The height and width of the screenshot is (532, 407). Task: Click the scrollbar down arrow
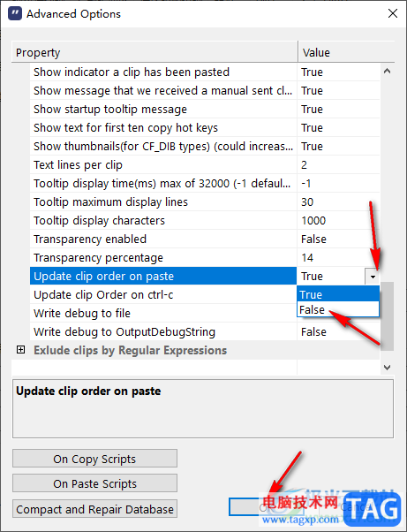pyautogui.click(x=387, y=367)
